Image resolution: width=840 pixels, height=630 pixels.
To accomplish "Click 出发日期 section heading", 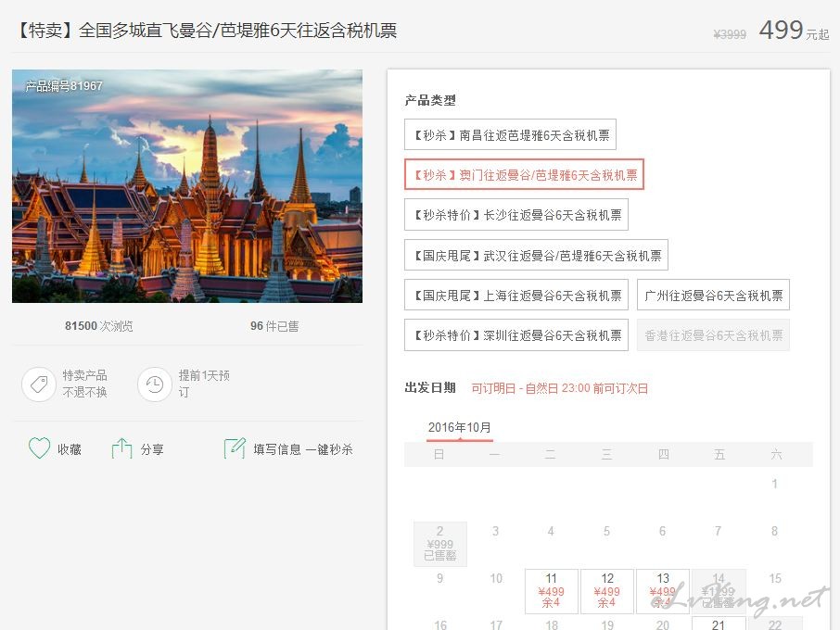I will 430,387.
